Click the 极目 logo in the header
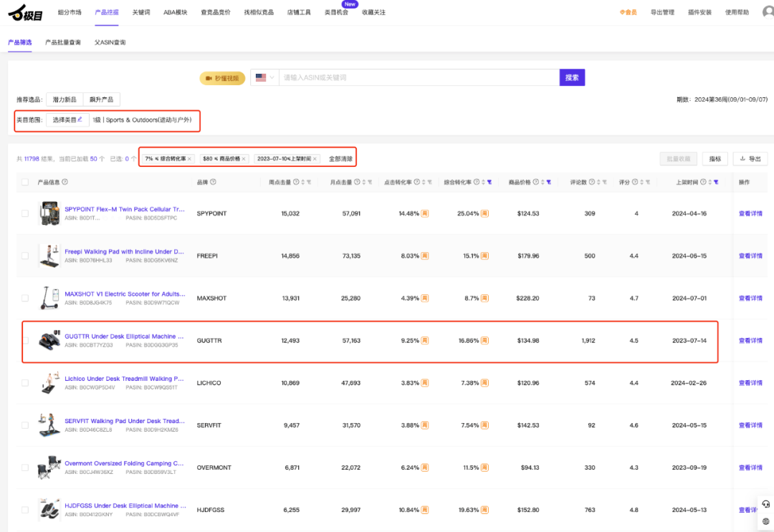Screen dimensions: 774x532 pyautogui.click(x=25, y=12)
